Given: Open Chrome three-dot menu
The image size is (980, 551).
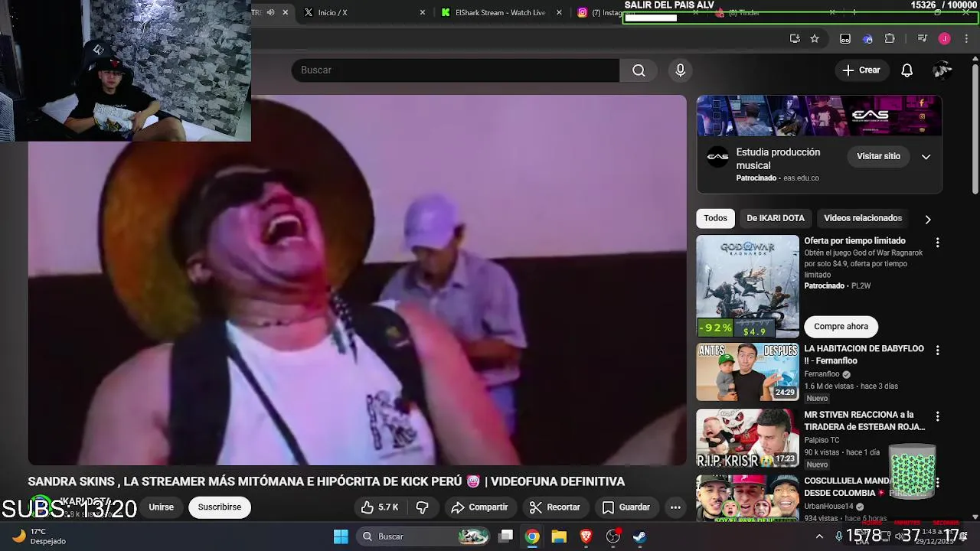Looking at the screenshot, I should coord(966,38).
